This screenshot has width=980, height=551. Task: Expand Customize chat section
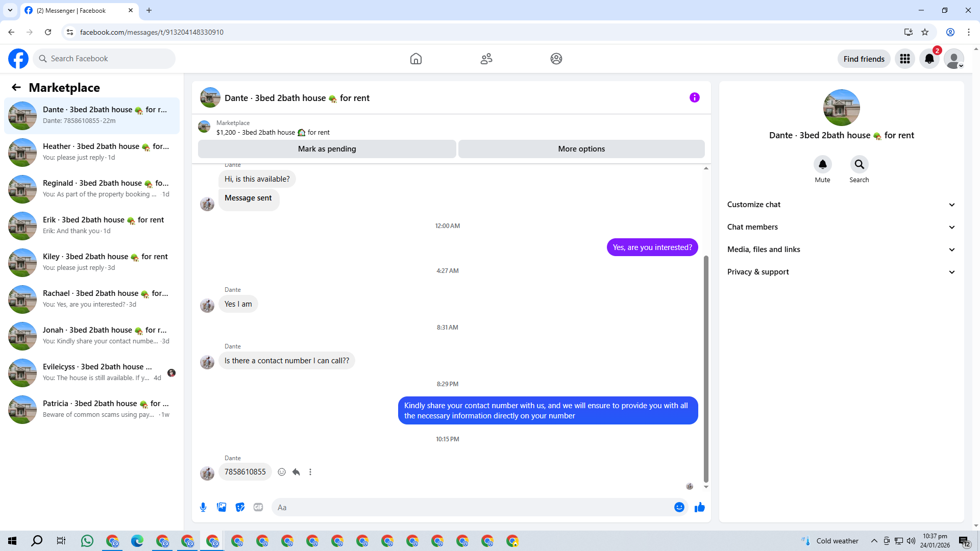click(841, 205)
